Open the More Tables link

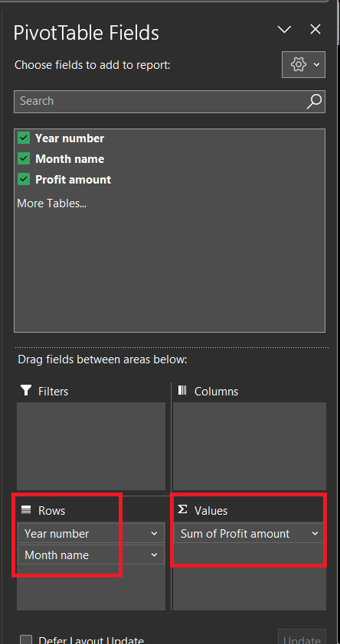[52, 203]
